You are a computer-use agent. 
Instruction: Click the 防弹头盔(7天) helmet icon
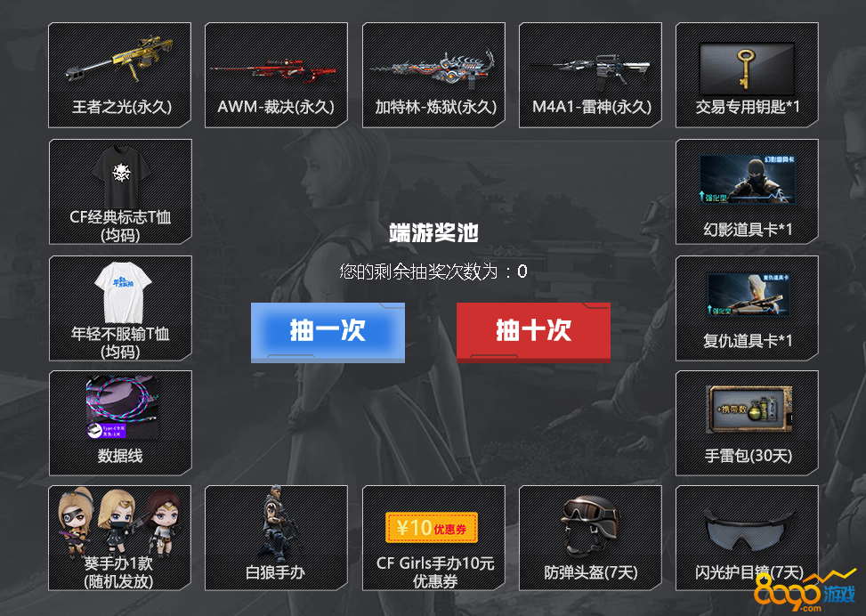click(590, 525)
